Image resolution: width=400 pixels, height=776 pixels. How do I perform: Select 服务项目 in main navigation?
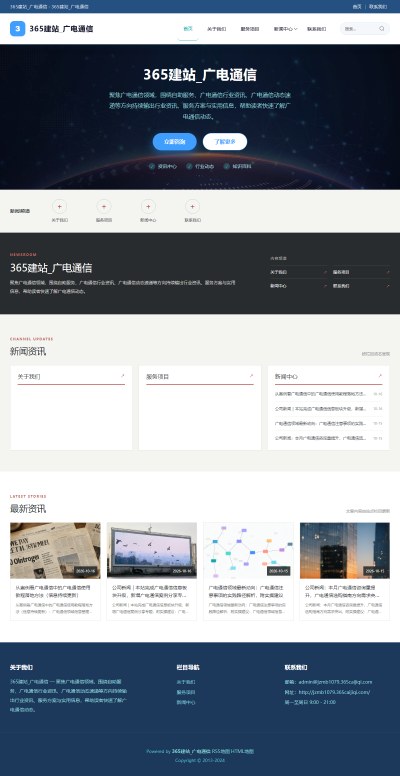click(x=250, y=29)
